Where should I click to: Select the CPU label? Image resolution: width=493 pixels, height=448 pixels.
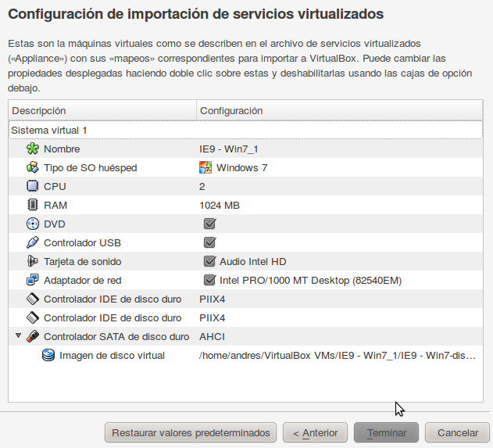click(x=55, y=186)
